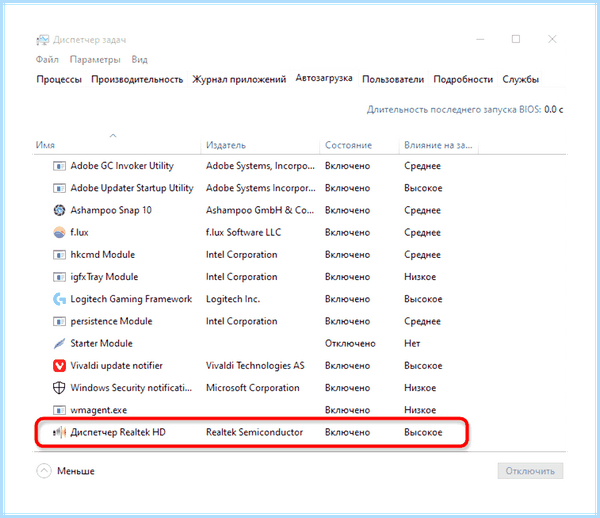600x518 pixels.
Task: Click the Ashampoo GmbH & Co... publisher cell
Action: tap(260, 210)
